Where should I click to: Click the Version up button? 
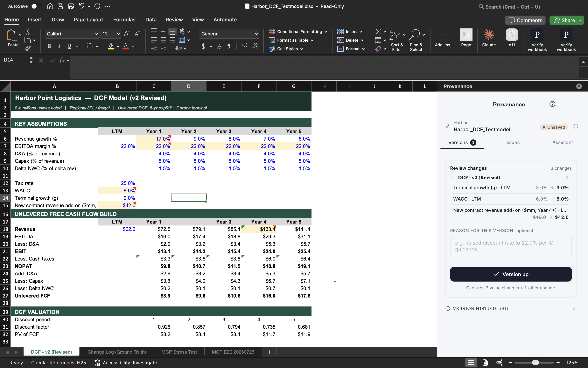click(511, 274)
